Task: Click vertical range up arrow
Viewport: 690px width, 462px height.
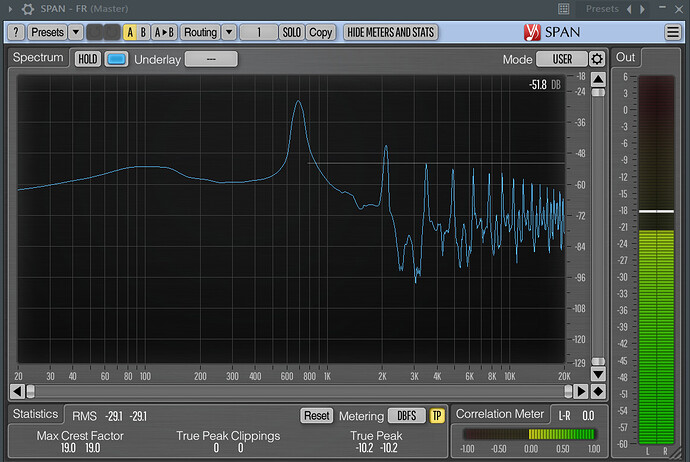Action: click(598, 79)
